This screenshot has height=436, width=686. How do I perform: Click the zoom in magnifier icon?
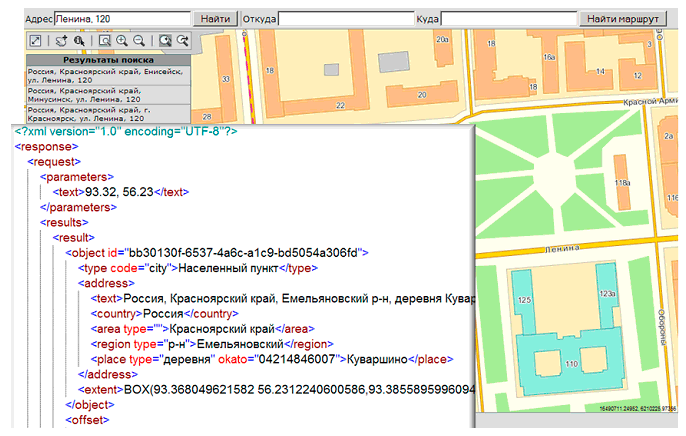122,40
